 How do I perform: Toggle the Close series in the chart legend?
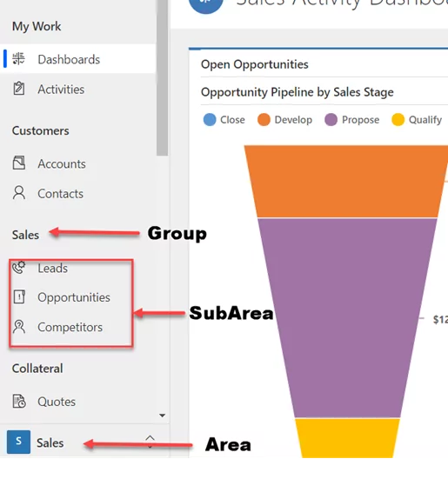click(224, 119)
